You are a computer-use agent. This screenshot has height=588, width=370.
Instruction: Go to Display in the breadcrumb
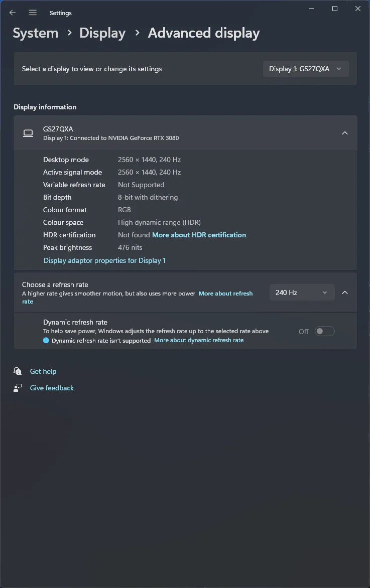102,33
